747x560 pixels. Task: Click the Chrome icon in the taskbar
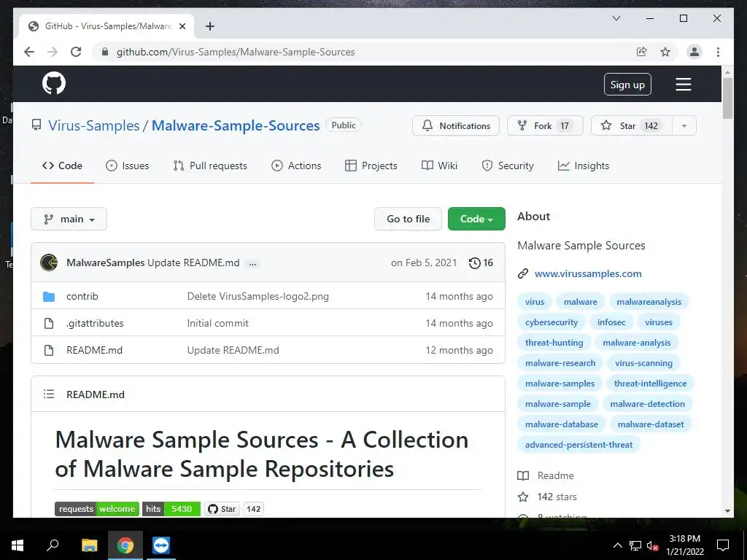pyautogui.click(x=125, y=545)
